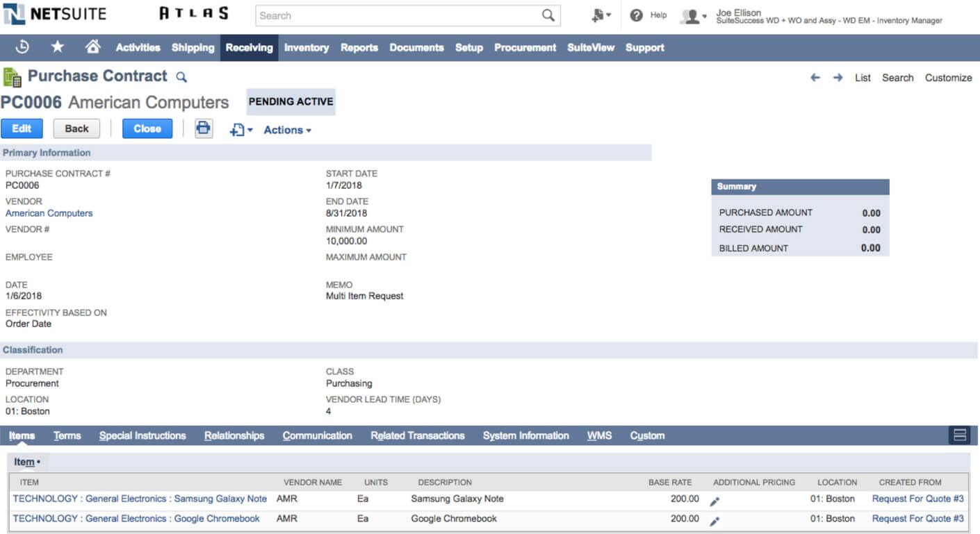Viewport: 980px width, 534px height.
Task: Navigate forward using the right arrow icon
Action: (836, 78)
